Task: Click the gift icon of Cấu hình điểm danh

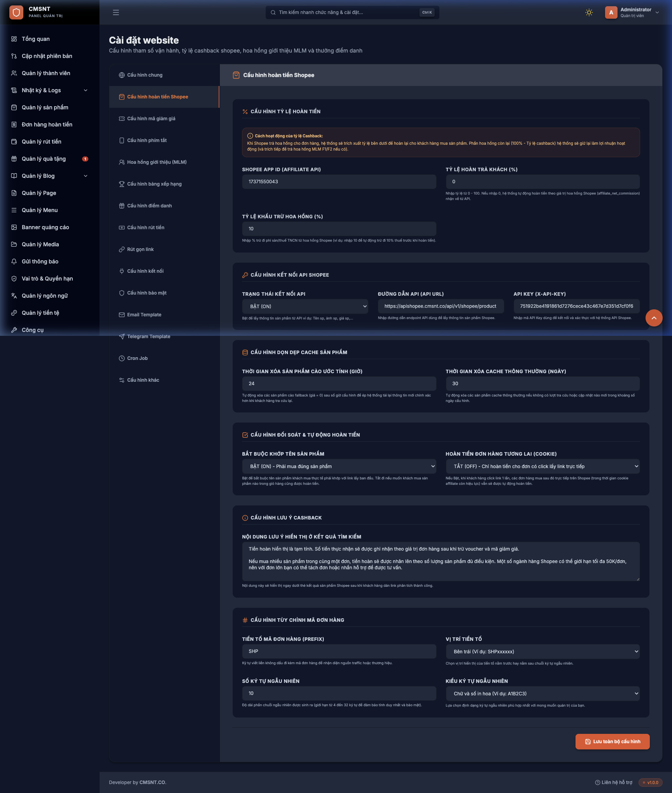Action: (x=122, y=206)
